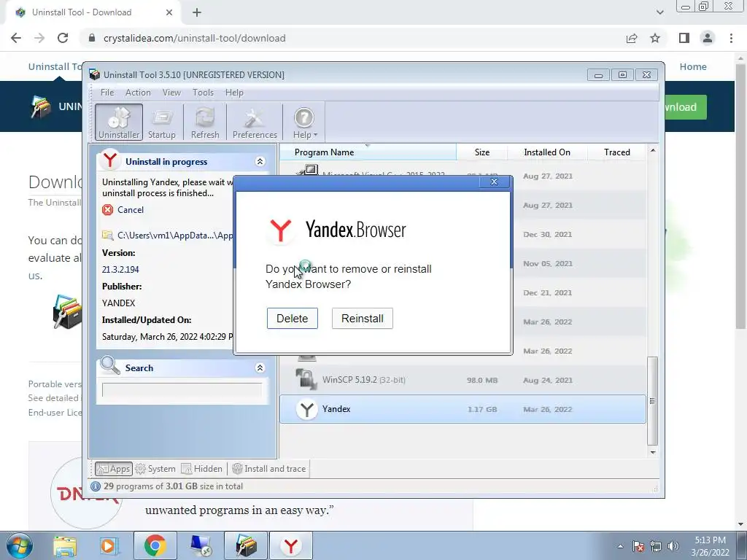747x560 pixels.
Task: Collapse the Uninstall in progress panel
Action: point(260,161)
